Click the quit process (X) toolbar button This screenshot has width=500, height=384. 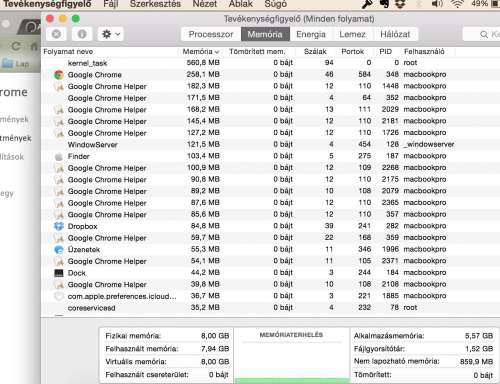click(56, 34)
